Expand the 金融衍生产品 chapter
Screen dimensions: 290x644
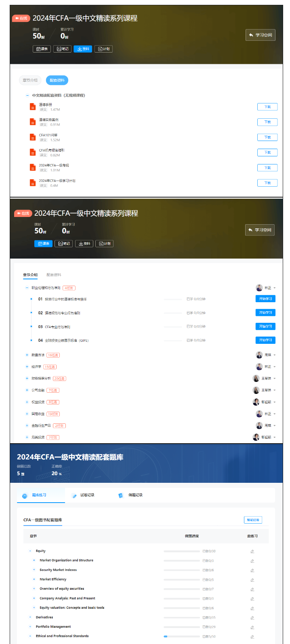[27, 425]
